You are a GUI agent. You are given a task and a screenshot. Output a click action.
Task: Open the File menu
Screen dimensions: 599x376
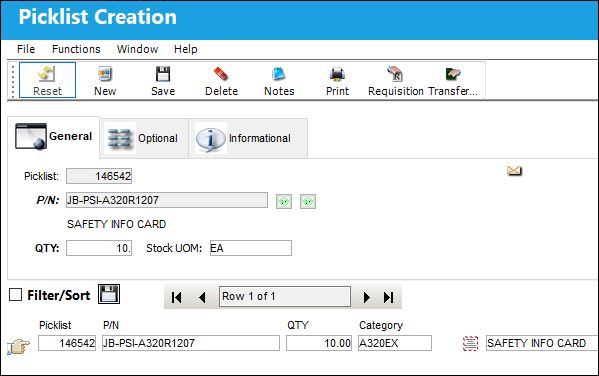click(x=26, y=49)
